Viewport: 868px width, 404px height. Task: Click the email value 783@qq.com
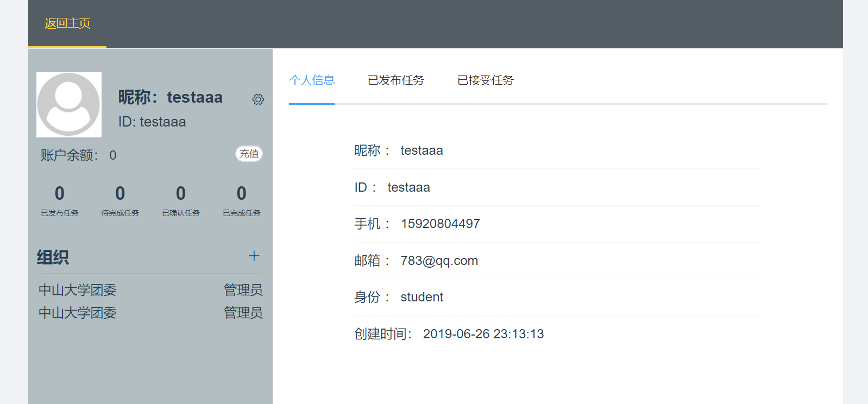pos(439,261)
